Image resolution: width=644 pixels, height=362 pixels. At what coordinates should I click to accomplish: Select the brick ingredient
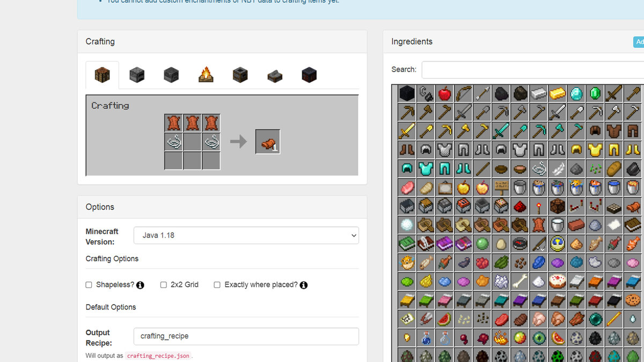coord(576,225)
